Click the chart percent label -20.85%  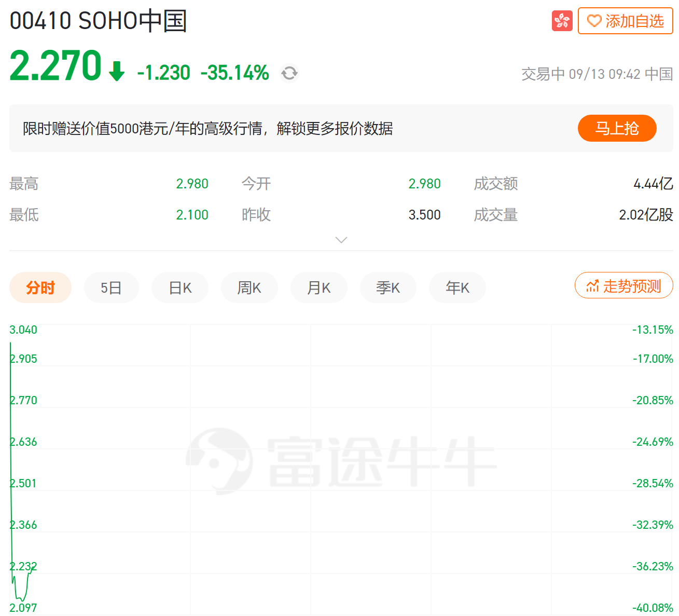click(653, 401)
